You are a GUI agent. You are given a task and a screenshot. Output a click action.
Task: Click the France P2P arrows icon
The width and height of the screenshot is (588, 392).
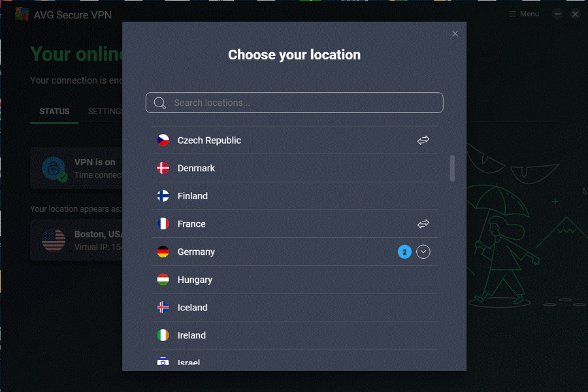(x=423, y=224)
